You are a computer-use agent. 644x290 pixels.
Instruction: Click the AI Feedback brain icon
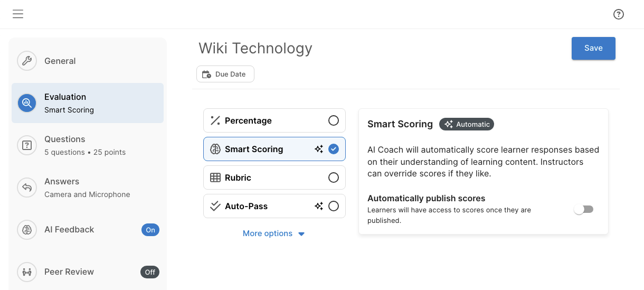coord(27,230)
